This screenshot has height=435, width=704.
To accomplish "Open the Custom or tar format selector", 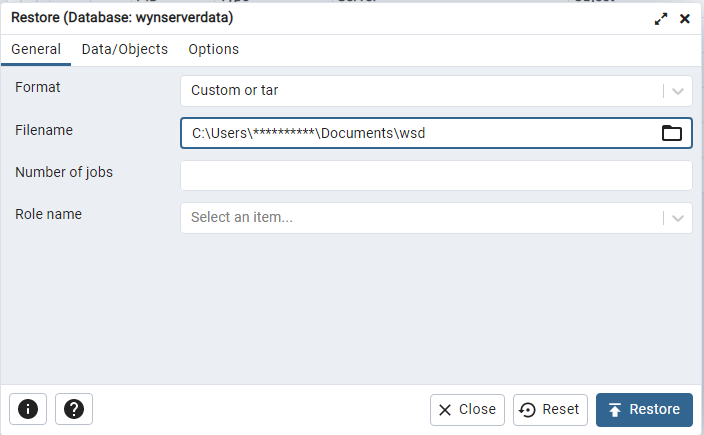I will [x=420, y=91].
